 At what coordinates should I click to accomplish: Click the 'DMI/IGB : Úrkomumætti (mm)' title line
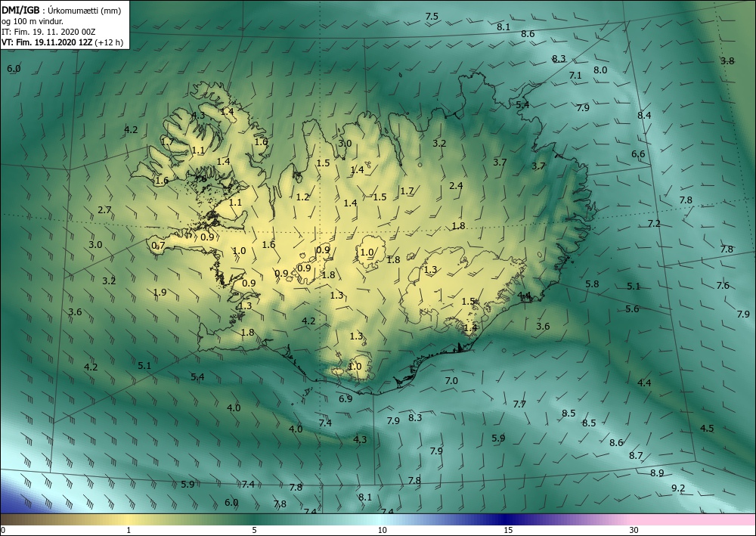pyautogui.click(x=61, y=10)
